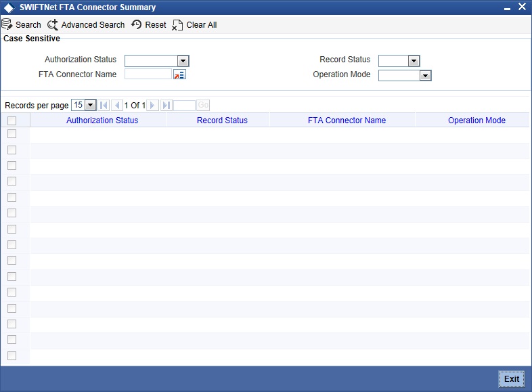The width and height of the screenshot is (532, 392).
Task: Click the page number input field beside Go
Action: (184, 105)
